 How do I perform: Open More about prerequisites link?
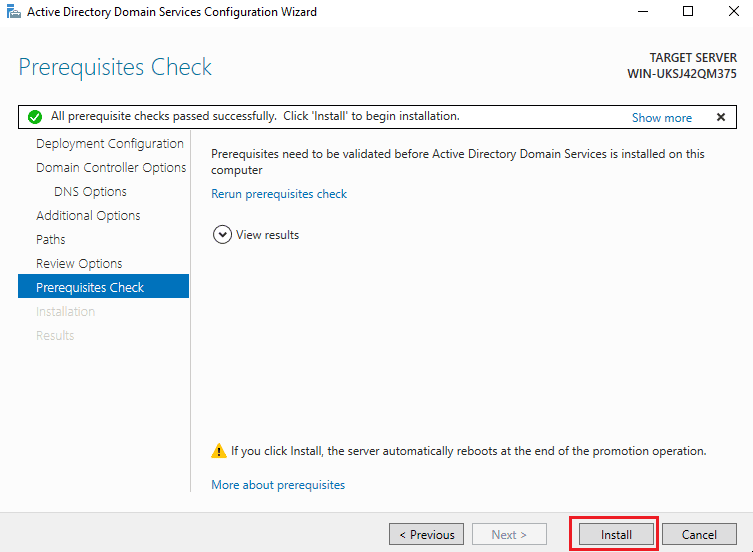coord(278,485)
